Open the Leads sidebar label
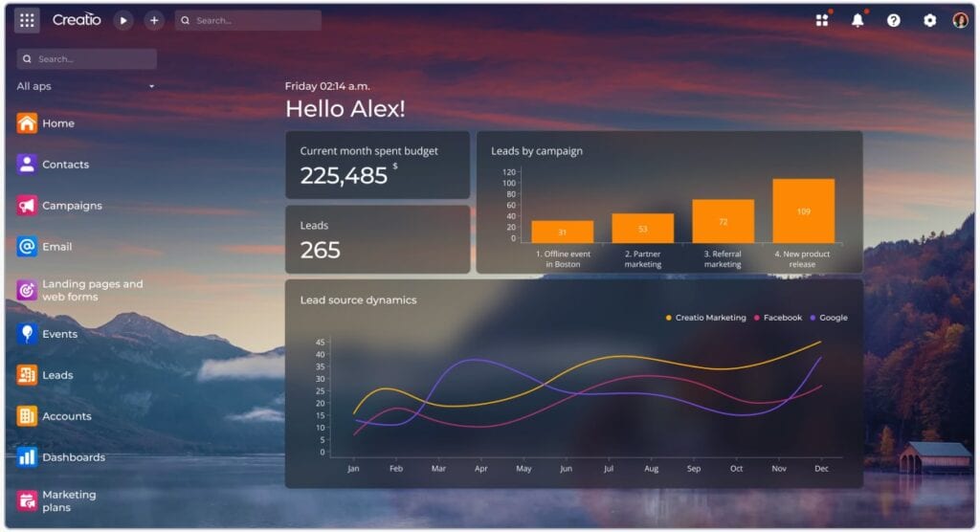This screenshot has height=532, width=980. (57, 375)
